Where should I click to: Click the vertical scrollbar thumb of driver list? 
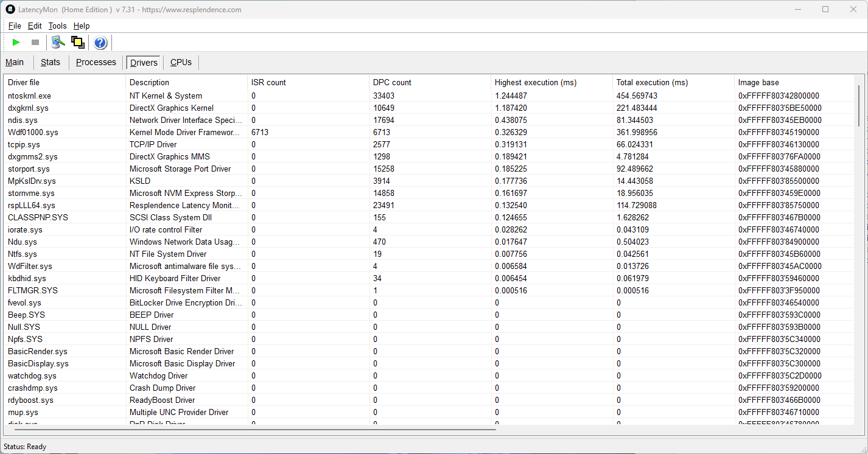tap(859, 105)
